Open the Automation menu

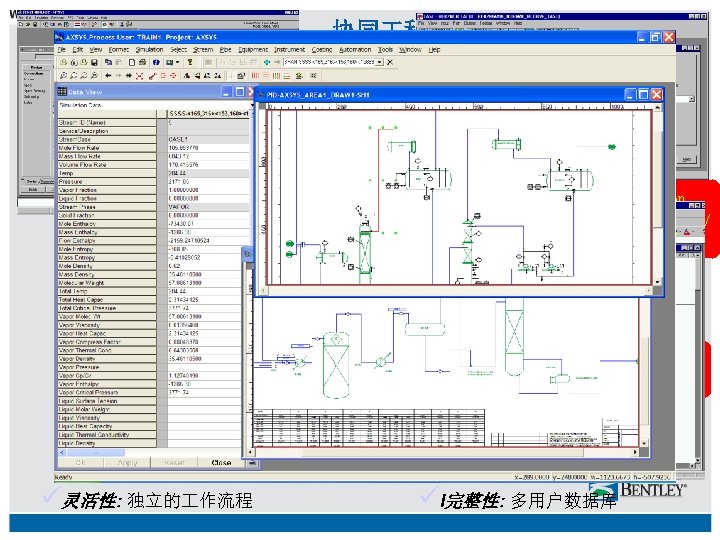[355, 50]
